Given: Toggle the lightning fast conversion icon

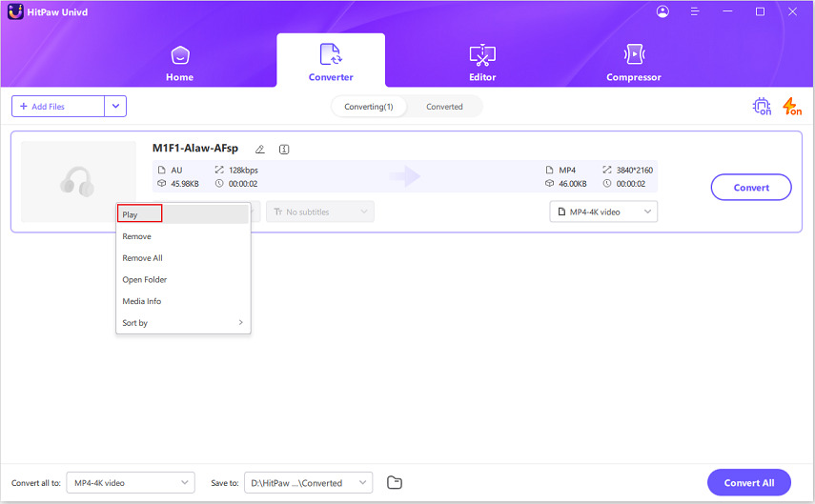Looking at the screenshot, I should pos(791,107).
